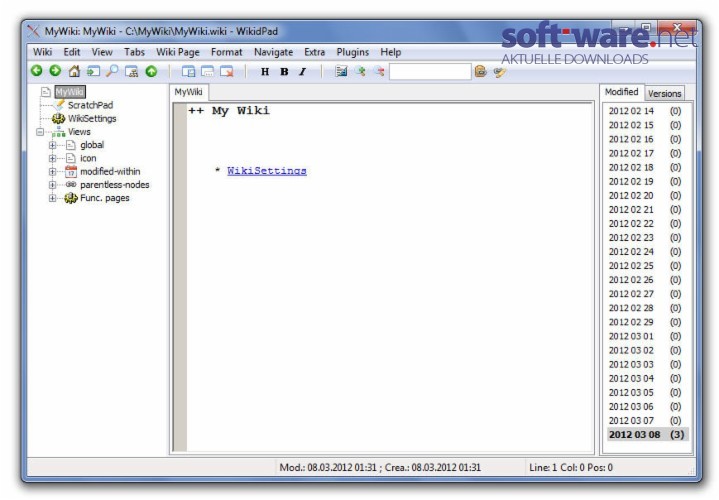Toggle bold formatting with B button
The image size is (719, 500).
[284, 72]
